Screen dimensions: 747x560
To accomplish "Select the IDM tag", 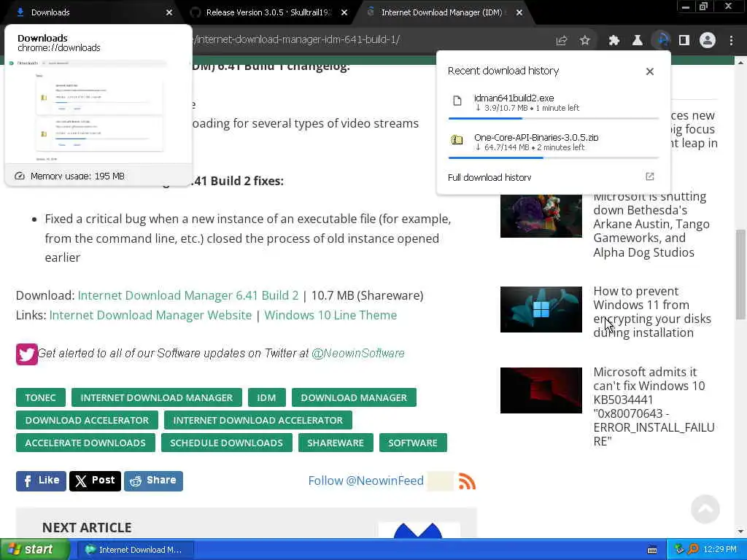I will pos(267,397).
